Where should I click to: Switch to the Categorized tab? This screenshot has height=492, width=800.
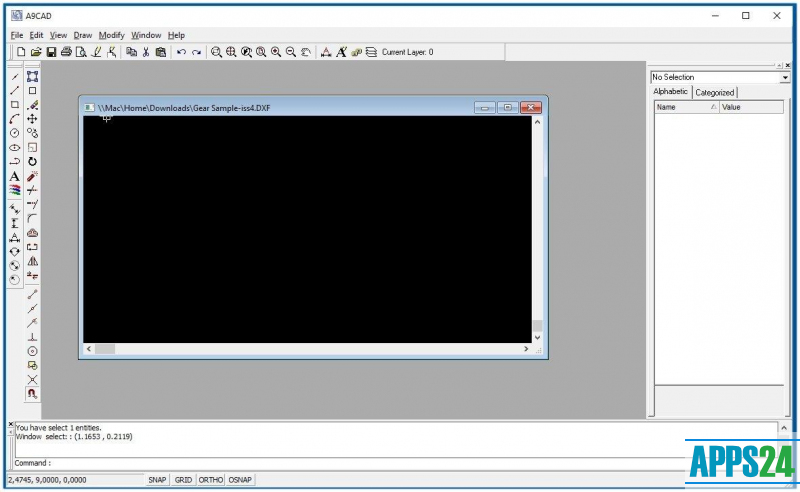pos(714,92)
